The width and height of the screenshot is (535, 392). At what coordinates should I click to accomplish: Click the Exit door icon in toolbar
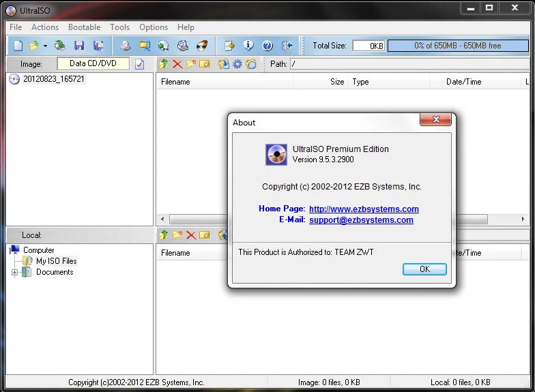pos(287,45)
